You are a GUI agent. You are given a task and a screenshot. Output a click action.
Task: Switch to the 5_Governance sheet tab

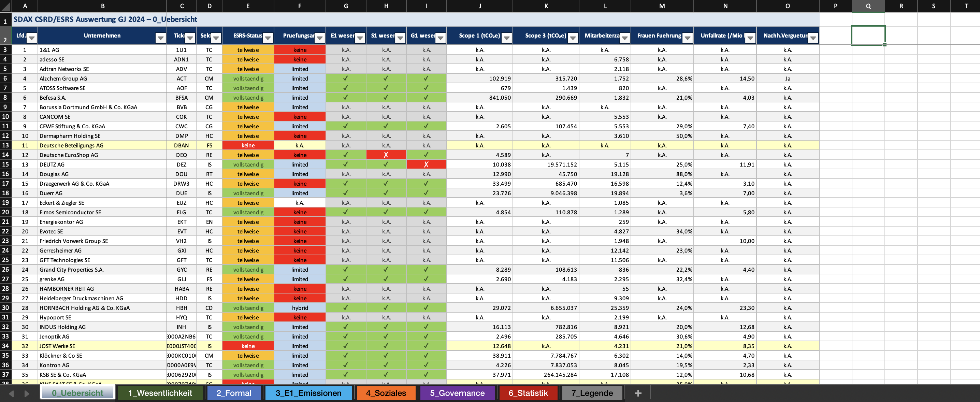457,393
